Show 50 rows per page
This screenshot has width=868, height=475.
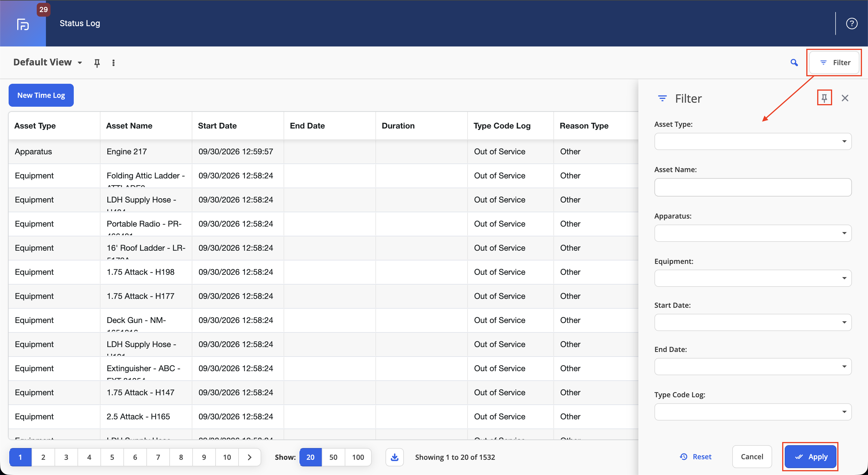click(333, 457)
